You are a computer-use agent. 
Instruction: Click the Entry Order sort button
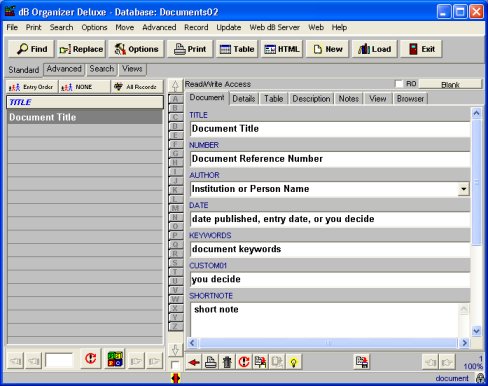[x=32, y=87]
